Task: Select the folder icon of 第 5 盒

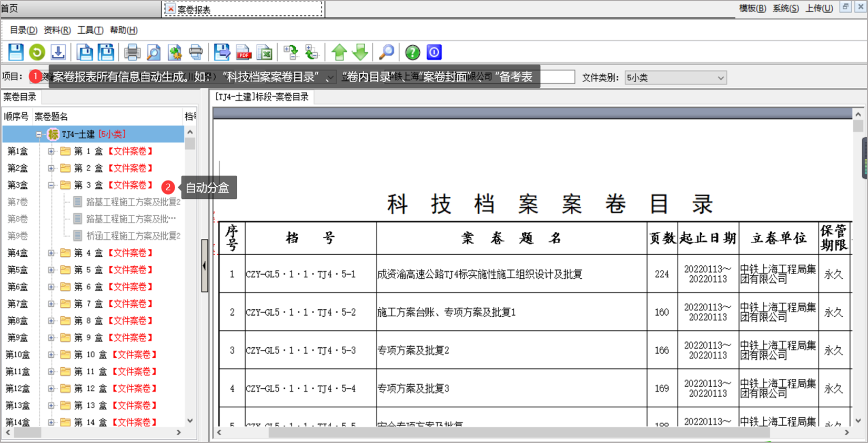Action: 66,270
